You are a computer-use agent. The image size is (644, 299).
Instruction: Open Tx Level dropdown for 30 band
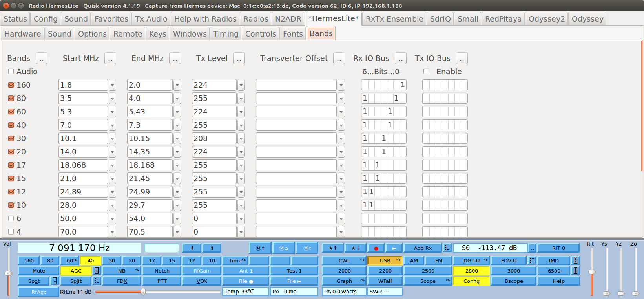click(x=241, y=138)
